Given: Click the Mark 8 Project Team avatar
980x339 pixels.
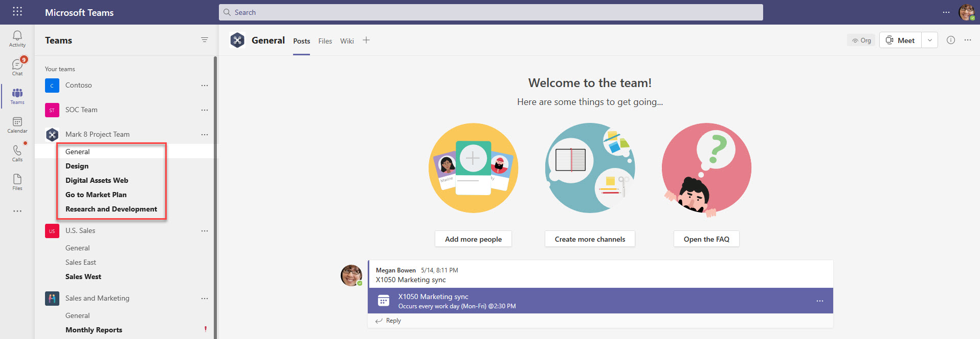Looking at the screenshot, I should point(52,135).
